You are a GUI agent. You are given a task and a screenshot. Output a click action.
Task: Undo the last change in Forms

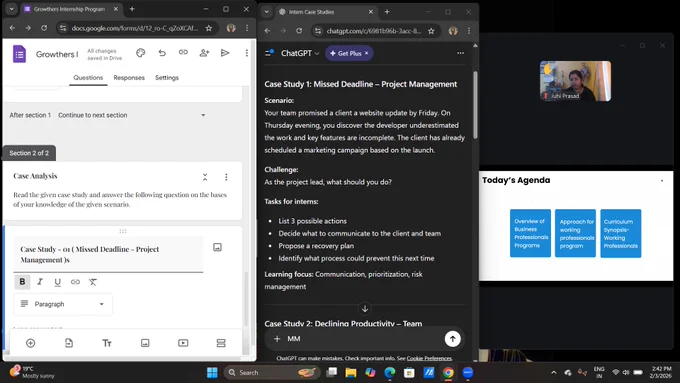pyautogui.click(x=162, y=53)
